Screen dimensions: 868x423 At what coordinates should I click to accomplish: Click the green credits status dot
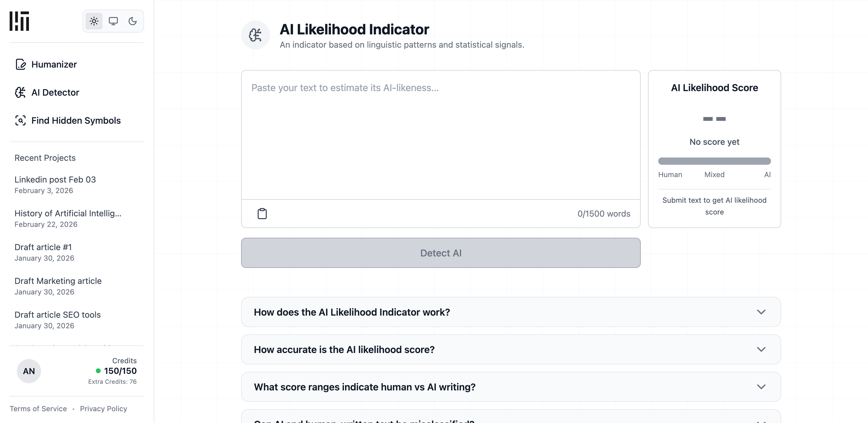[x=98, y=371]
